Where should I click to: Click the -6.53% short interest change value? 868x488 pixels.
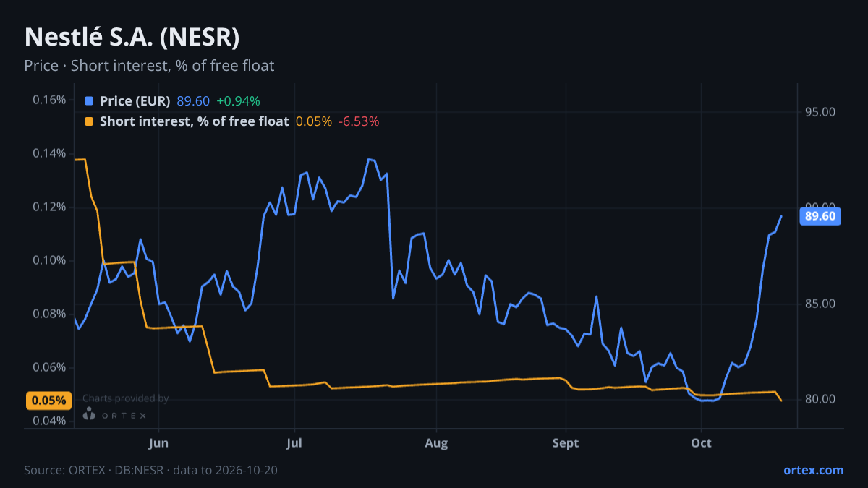(359, 121)
